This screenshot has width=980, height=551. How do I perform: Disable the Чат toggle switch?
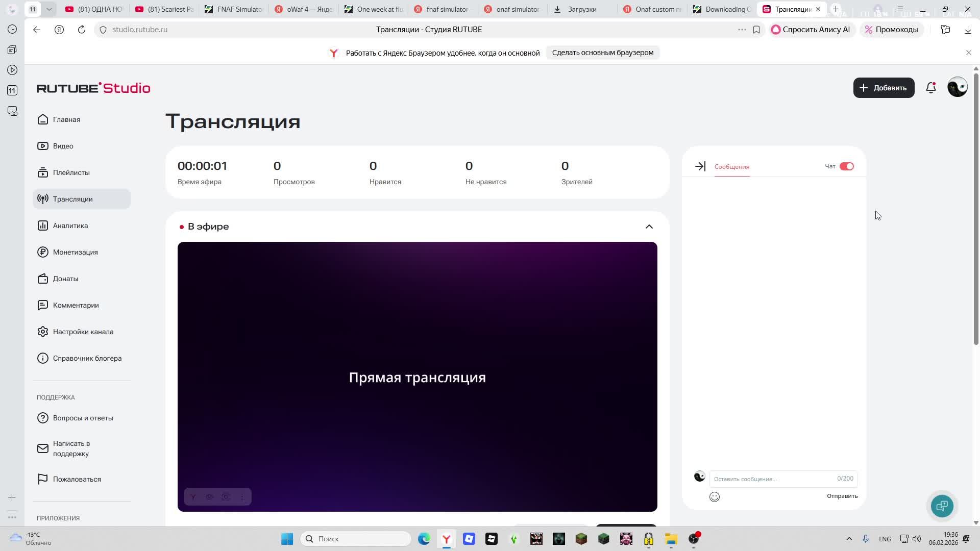click(846, 166)
